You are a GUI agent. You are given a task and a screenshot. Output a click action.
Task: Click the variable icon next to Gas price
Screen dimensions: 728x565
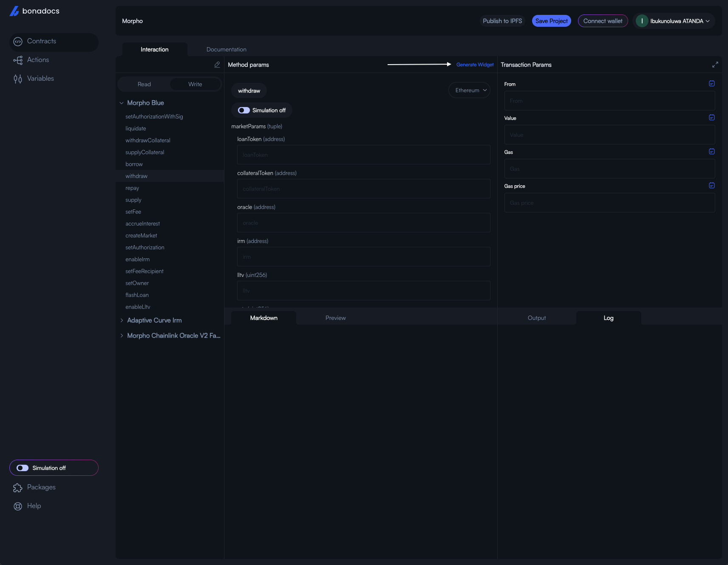[712, 186]
